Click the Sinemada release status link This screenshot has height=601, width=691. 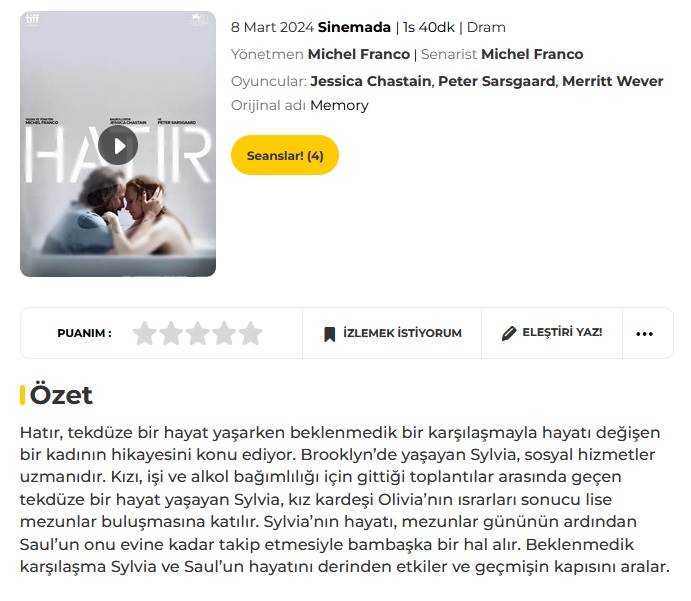point(354,27)
